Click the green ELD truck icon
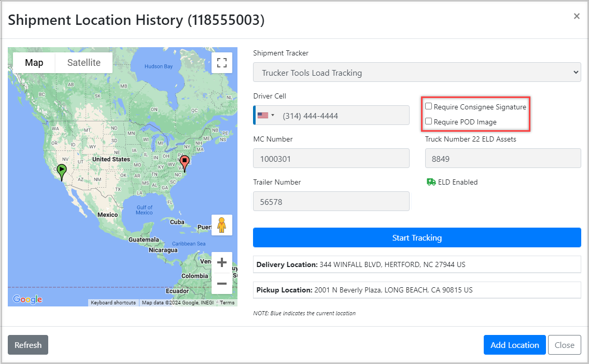This screenshot has width=589, height=364. 431,182
